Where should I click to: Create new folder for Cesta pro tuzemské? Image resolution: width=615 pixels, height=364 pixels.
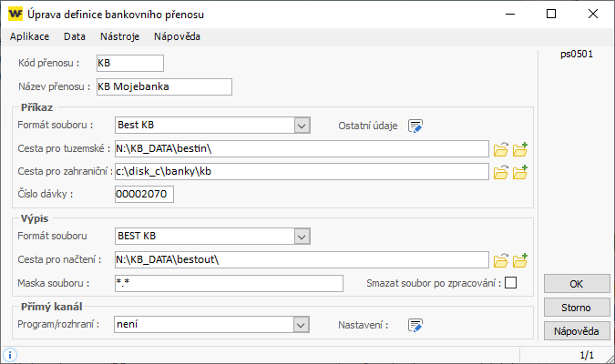(520, 148)
